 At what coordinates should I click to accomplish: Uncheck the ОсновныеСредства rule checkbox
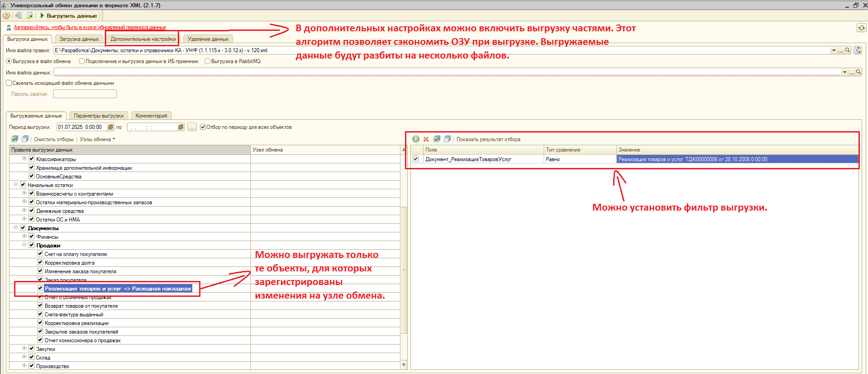pos(32,176)
